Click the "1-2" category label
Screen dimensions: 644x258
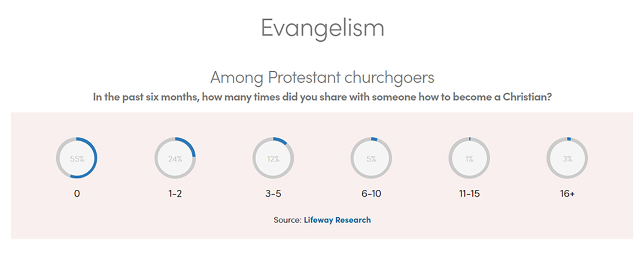pos(175,194)
